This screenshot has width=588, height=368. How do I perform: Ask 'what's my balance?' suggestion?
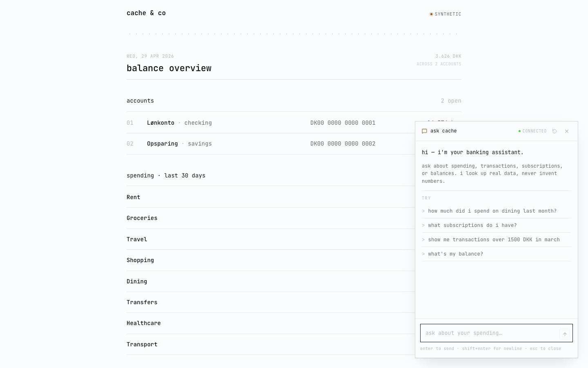tap(497, 254)
